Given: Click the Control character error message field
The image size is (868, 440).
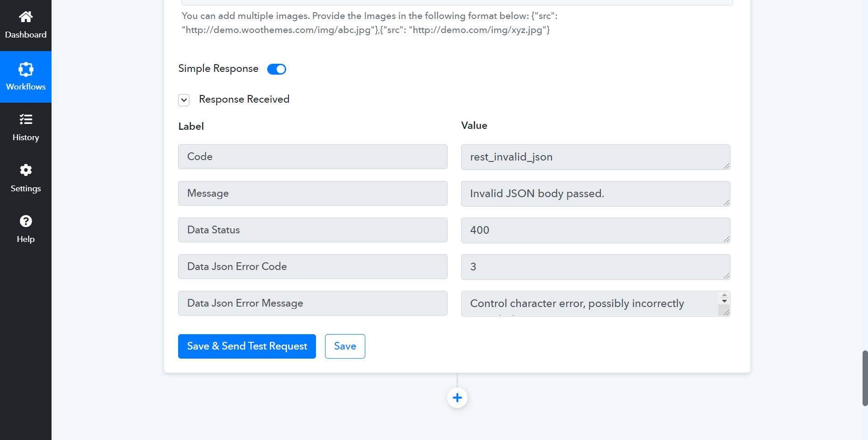Looking at the screenshot, I should tap(590, 303).
